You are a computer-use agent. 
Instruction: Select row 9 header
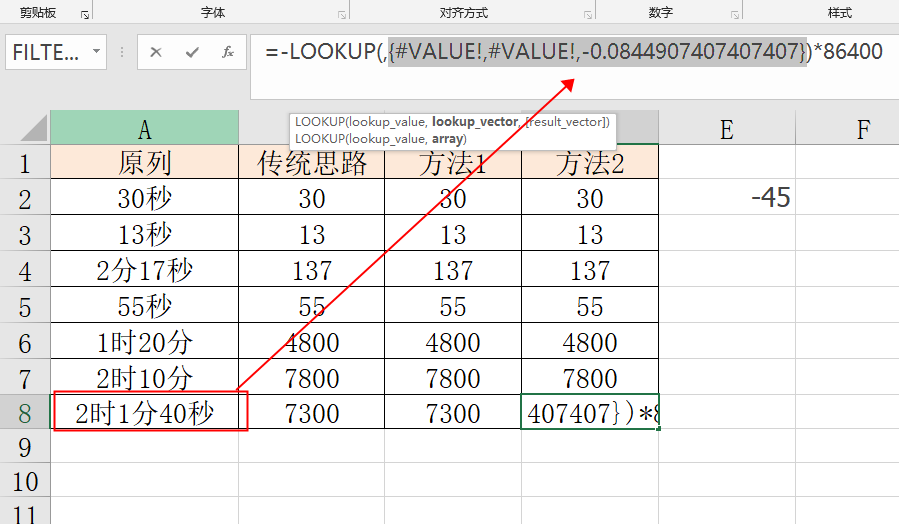click(25, 447)
